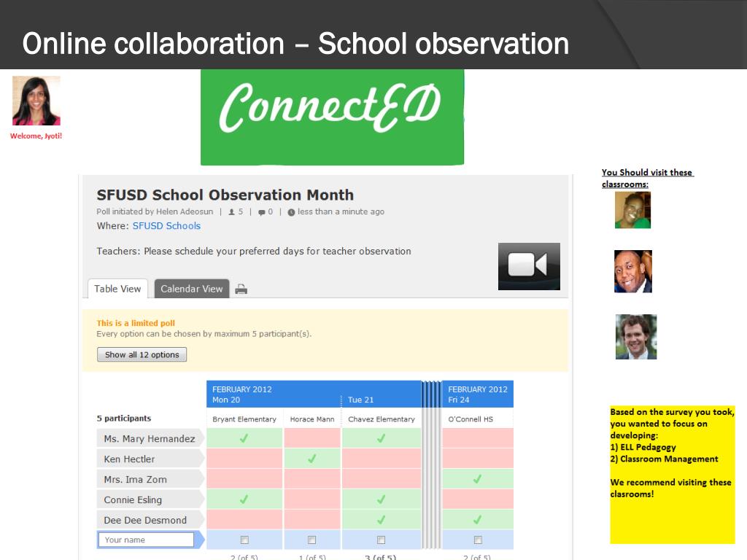Click the 'Chavez Elementary' column header

click(381, 419)
